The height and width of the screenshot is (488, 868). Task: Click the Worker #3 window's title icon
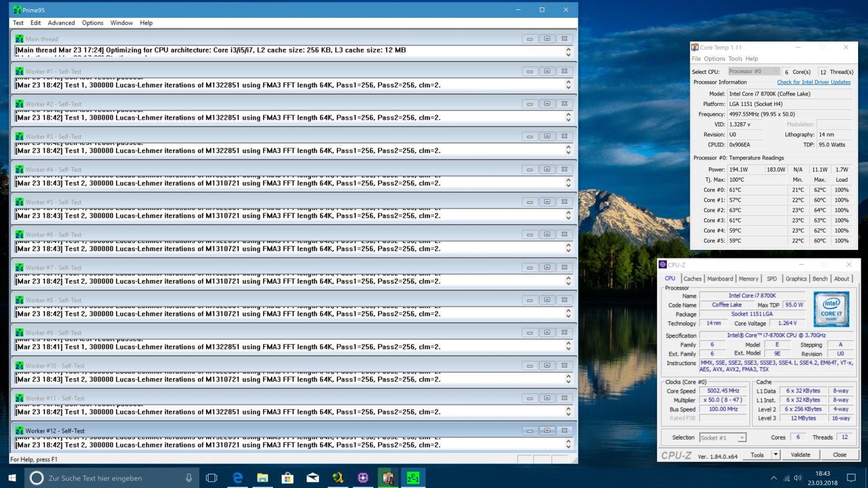click(x=19, y=136)
